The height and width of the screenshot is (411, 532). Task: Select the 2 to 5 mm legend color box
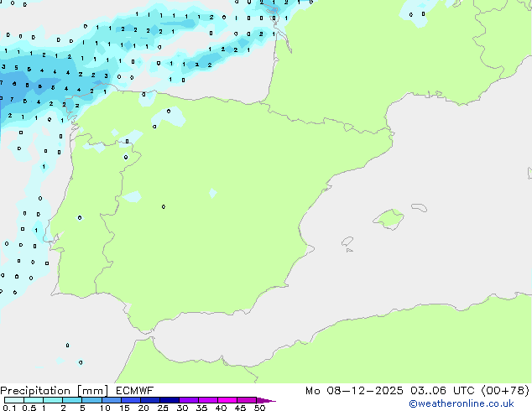click(72, 400)
